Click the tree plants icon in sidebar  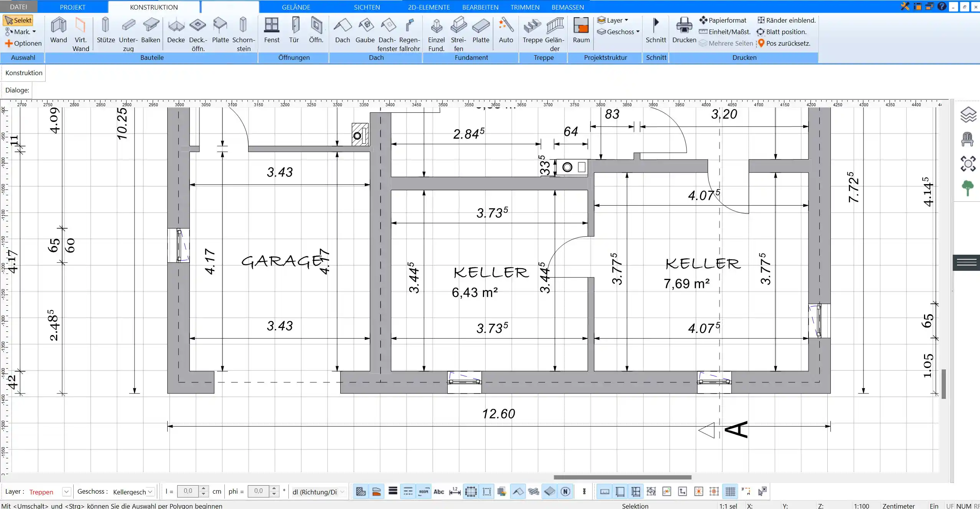pyautogui.click(x=968, y=188)
